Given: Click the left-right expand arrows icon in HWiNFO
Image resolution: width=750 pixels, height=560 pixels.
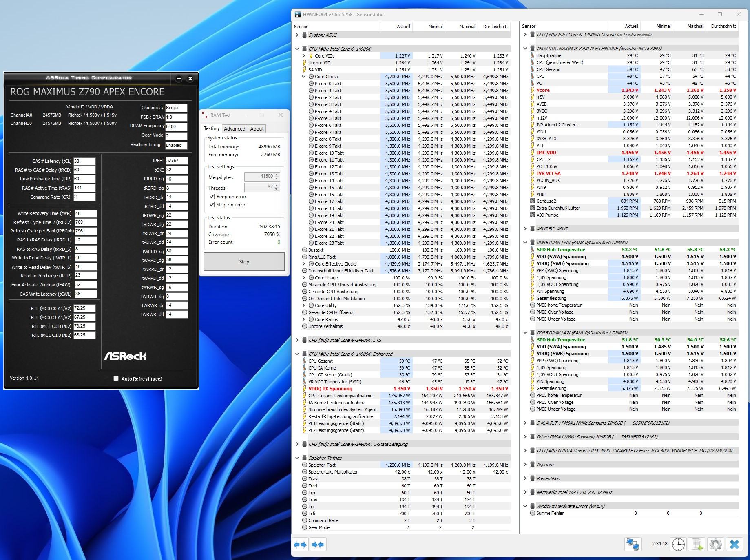Looking at the screenshot, I should coord(301,545).
